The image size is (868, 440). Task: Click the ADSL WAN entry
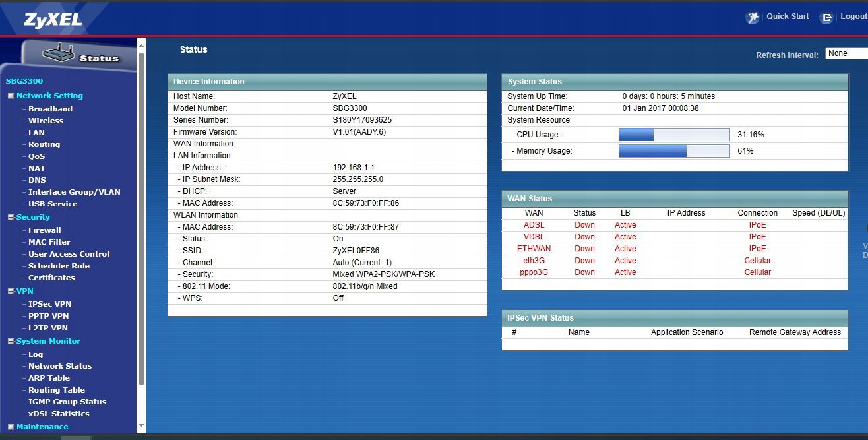[x=534, y=225]
